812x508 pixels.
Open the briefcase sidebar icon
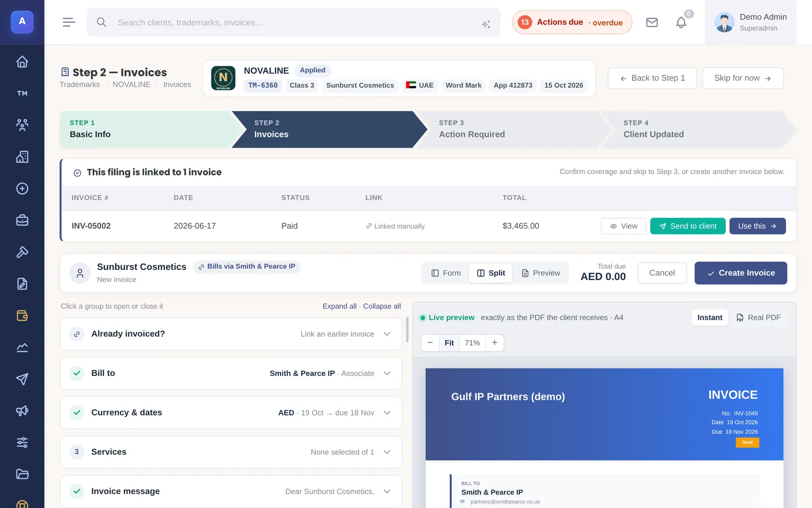point(22,220)
